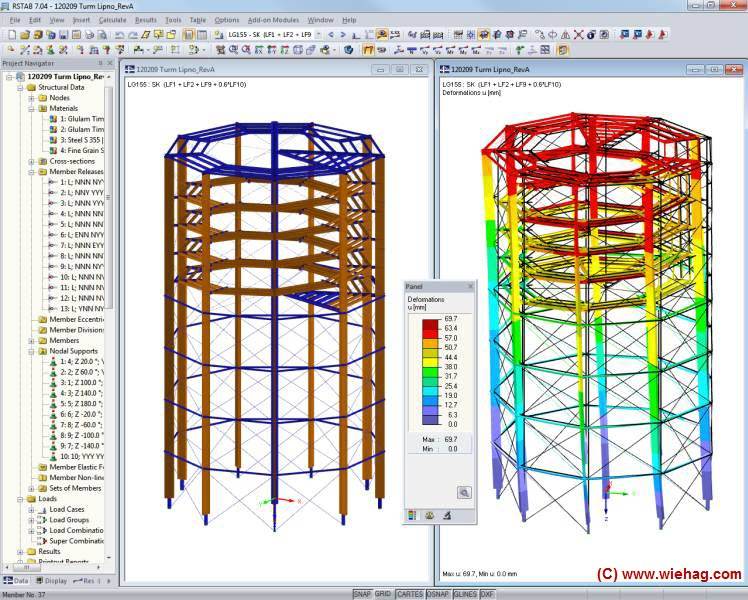This screenshot has width=748, height=600.
Task: Expand the Nodes tree folder
Action: click(31, 98)
